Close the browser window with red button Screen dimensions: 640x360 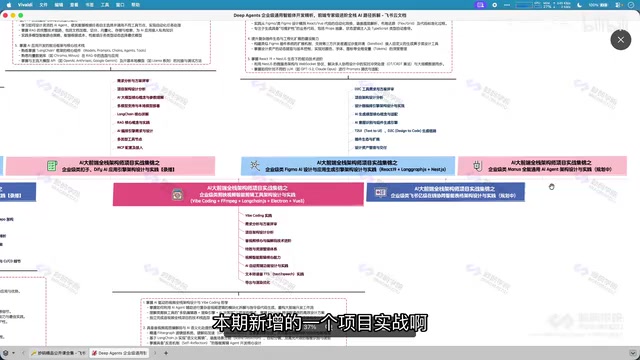coord(5,15)
